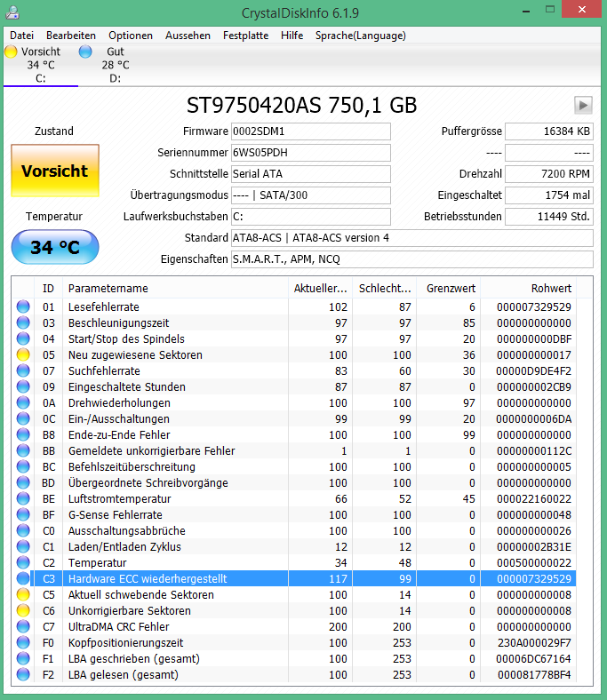Click the blue status icon for Start/Stop des Spindels
The image size is (607, 700).
point(23,338)
